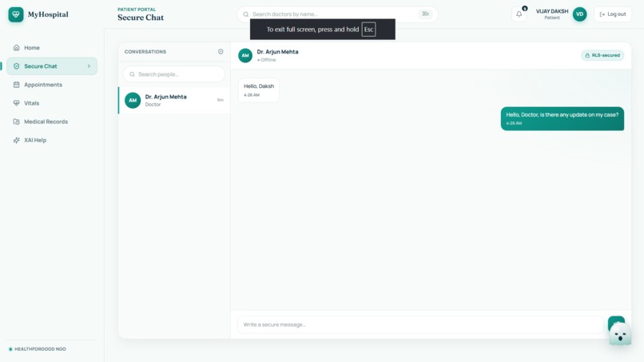Viewport: 644px width, 362px height.
Task: Click the AM avatar in chat header
Action: coord(245,55)
